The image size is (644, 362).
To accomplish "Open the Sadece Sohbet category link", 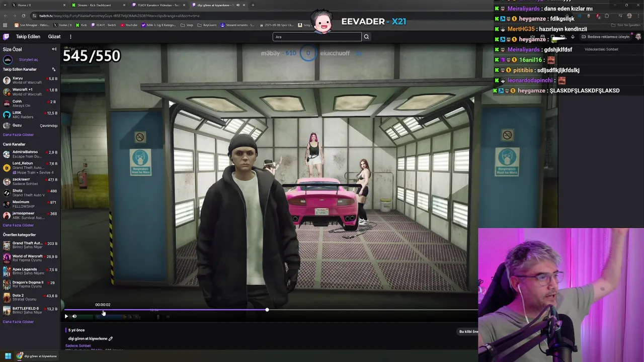I will (x=78, y=345).
